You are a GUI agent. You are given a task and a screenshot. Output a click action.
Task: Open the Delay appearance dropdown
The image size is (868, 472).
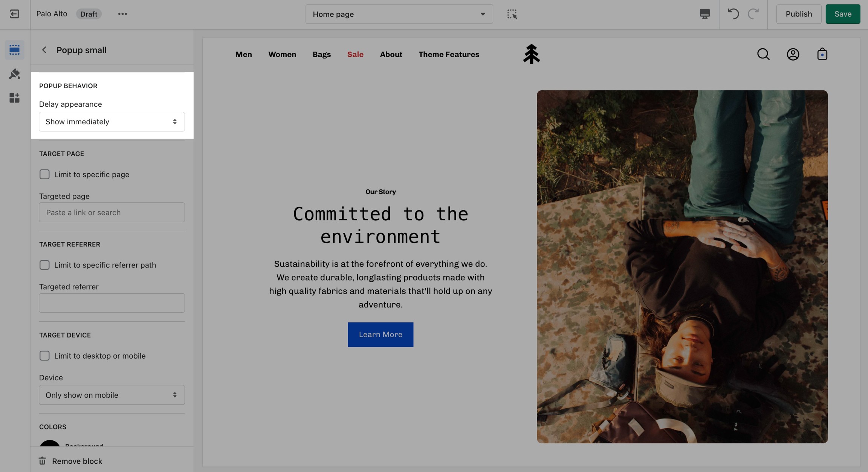click(x=112, y=122)
